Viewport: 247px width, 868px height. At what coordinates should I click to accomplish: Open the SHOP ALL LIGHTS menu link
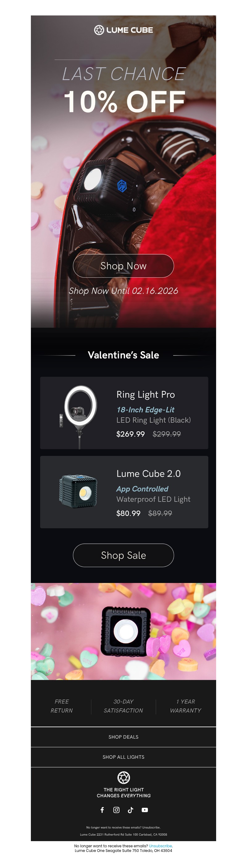[x=123, y=757]
